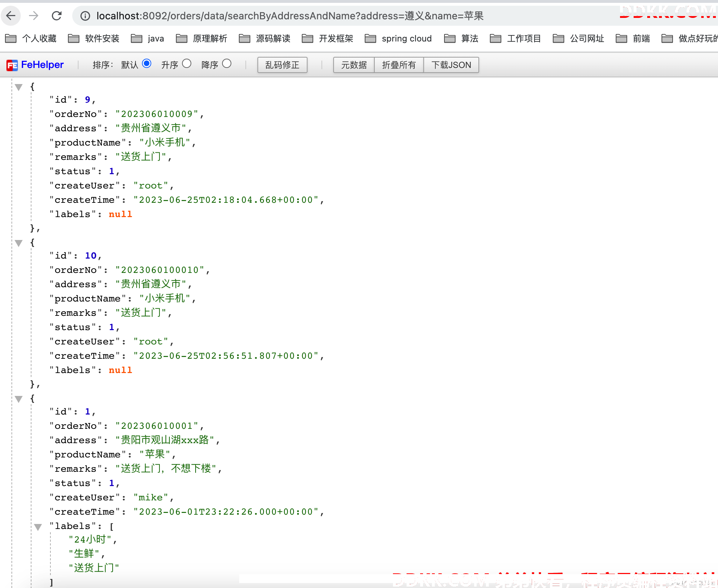The height and width of the screenshot is (588, 718).
Task: Click the id value 9
Action: tap(88, 100)
